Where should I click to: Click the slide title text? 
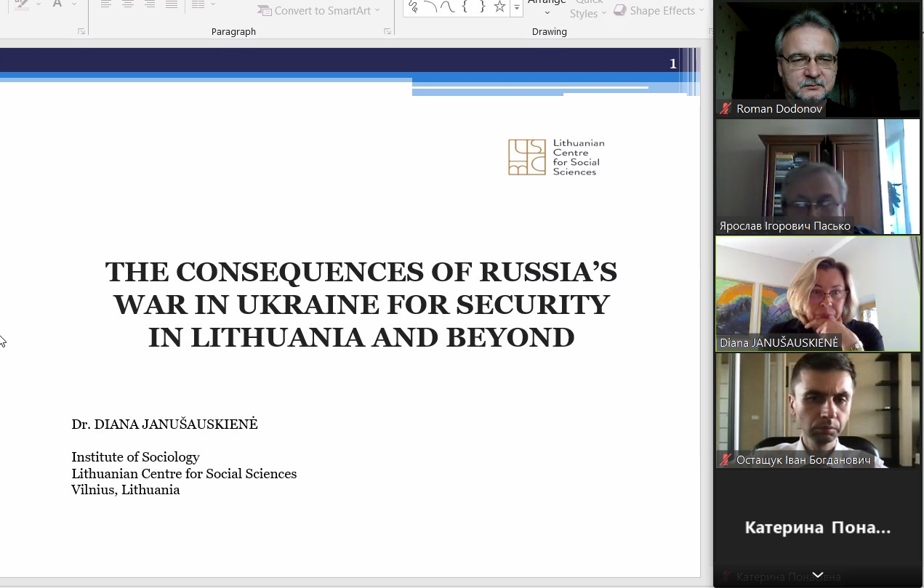point(361,305)
